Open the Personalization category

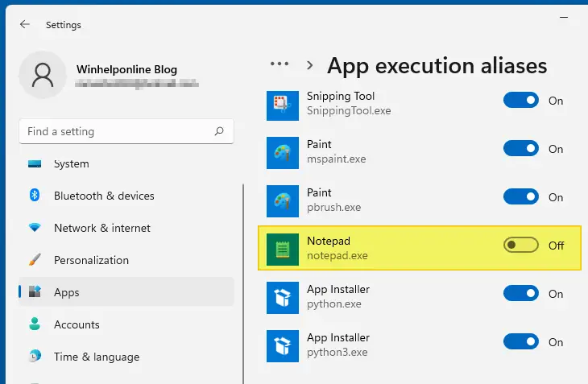click(x=126, y=260)
